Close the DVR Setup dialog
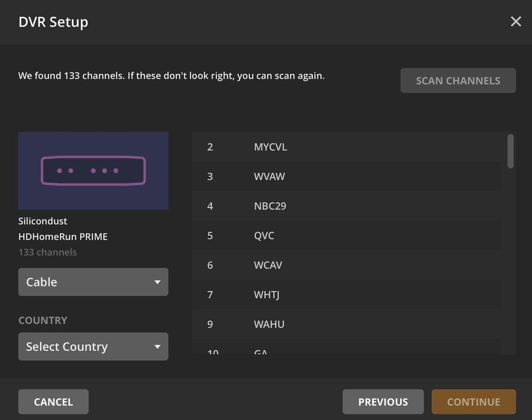 tap(515, 22)
